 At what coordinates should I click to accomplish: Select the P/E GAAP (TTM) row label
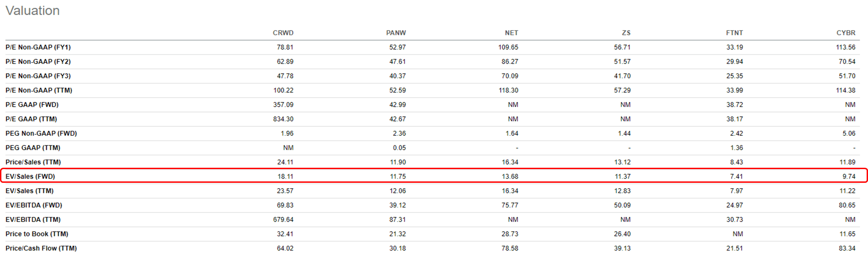[x=31, y=119]
